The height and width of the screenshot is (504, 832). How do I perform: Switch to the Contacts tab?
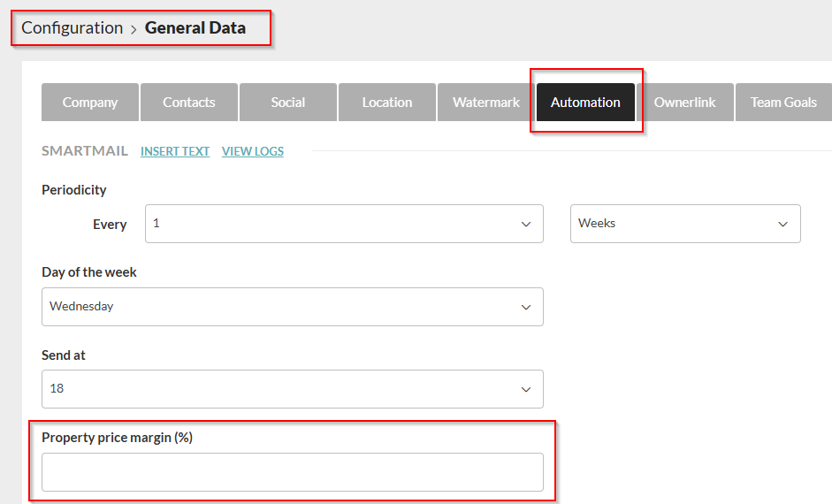coord(189,102)
